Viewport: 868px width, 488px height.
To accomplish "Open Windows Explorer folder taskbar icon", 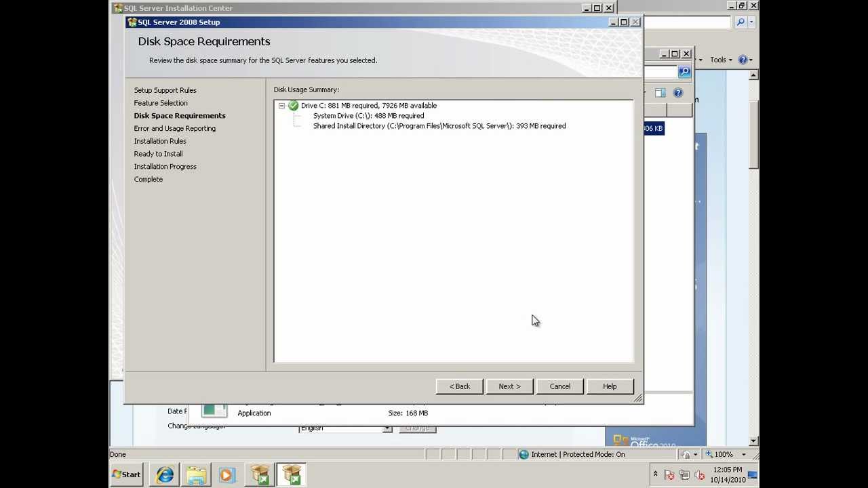I will point(196,475).
